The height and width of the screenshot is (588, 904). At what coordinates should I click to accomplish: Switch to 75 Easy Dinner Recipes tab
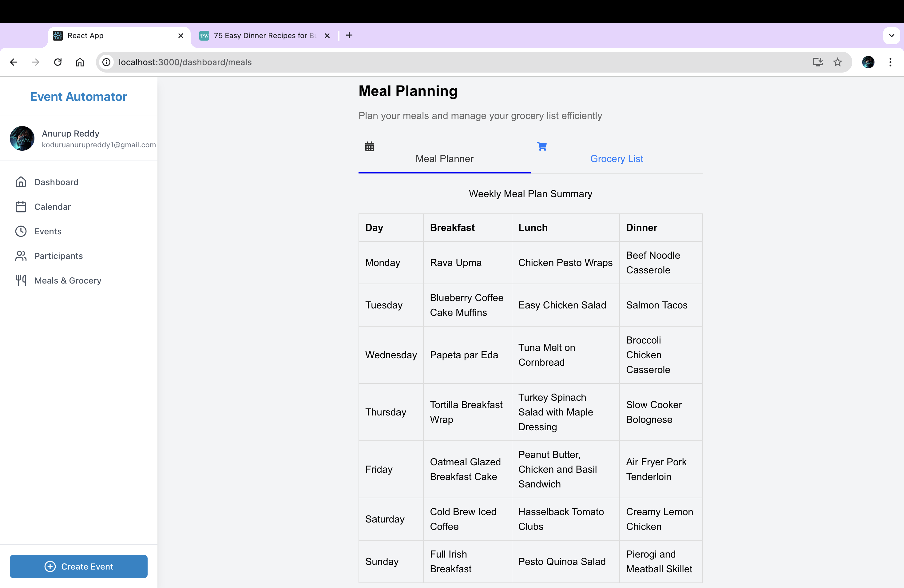pyautogui.click(x=264, y=36)
